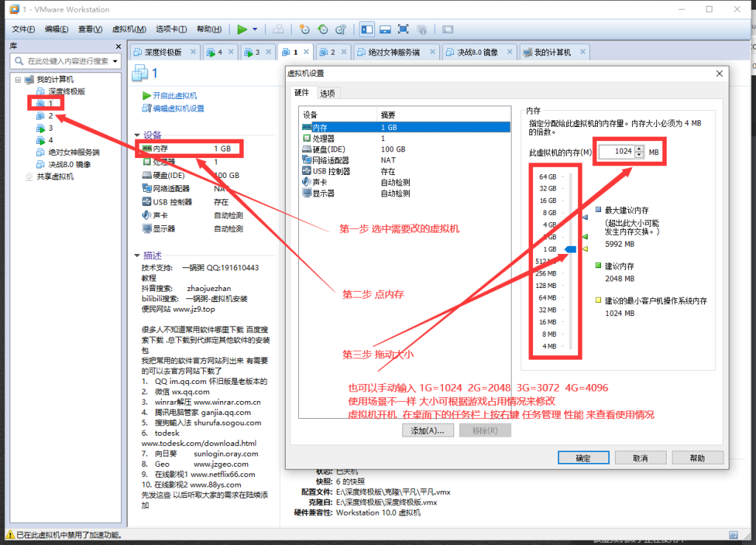Click the 声卡 device icon in summary
The width and height of the screenshot is (756, 545).
tap(147, 215)
